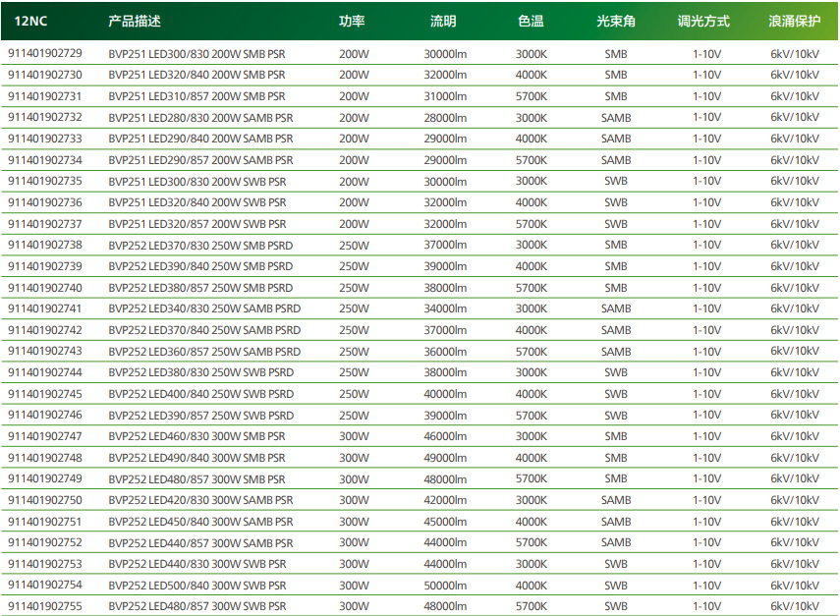This screenshot has height=616, width=840.
Task: Select code 911401902747
Action: click(45, 435)
